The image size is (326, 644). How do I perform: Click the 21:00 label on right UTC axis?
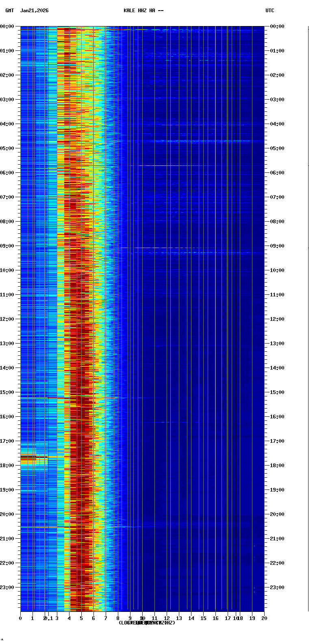pos(277,539)
